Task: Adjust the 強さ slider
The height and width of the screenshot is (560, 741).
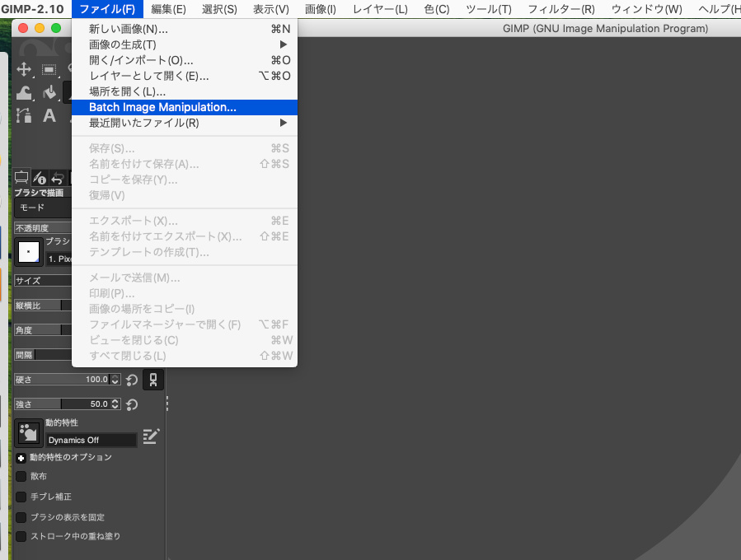Action: click(x=62, y=404)
